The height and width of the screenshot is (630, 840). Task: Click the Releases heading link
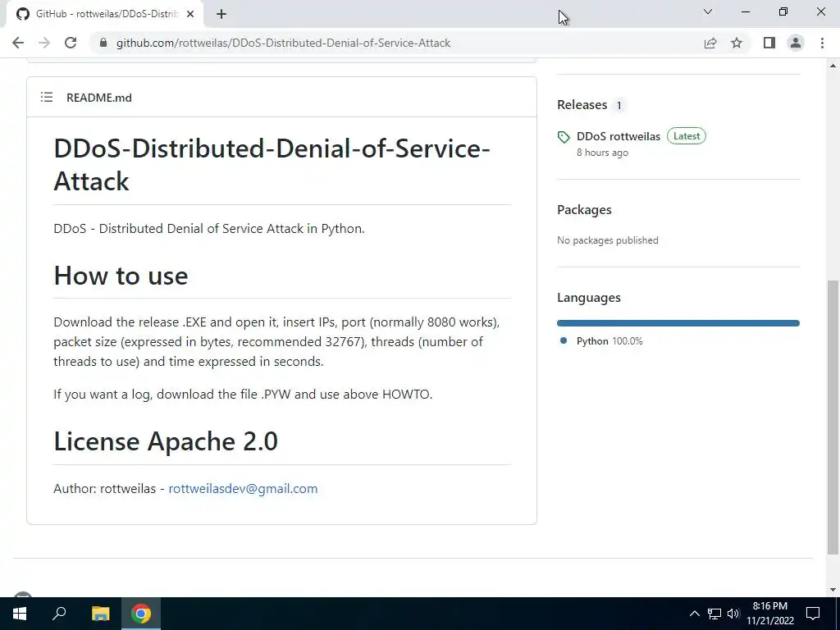pos(582,104)
